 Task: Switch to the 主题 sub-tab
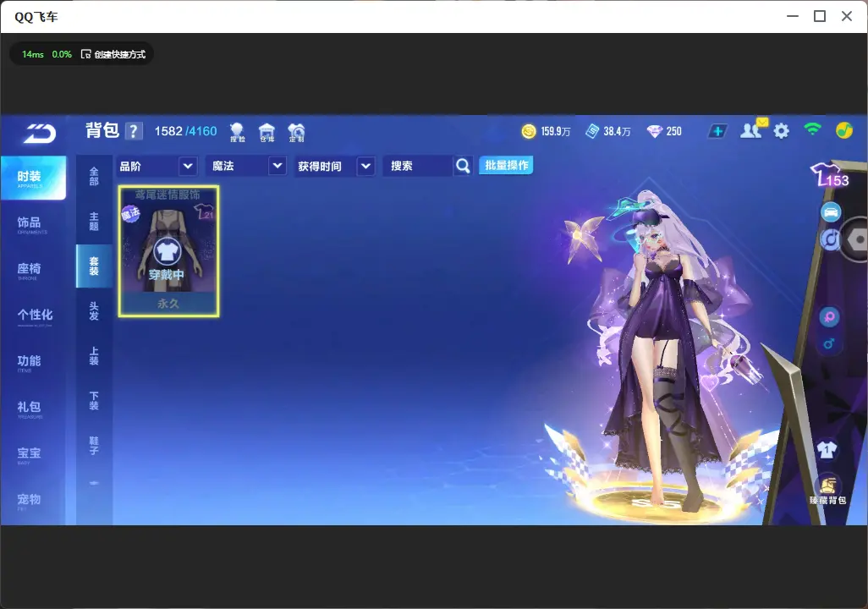click(x=94, y=221)
